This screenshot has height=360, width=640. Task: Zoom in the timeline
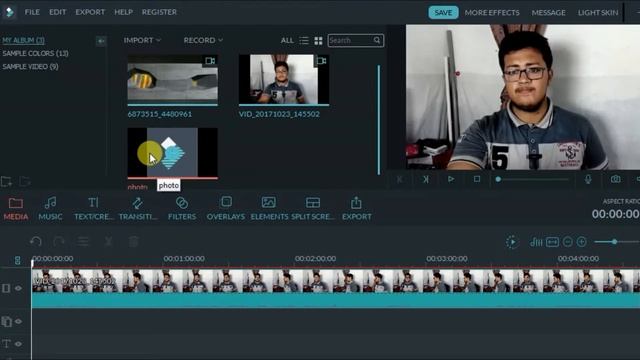click(x=582, y=242)
